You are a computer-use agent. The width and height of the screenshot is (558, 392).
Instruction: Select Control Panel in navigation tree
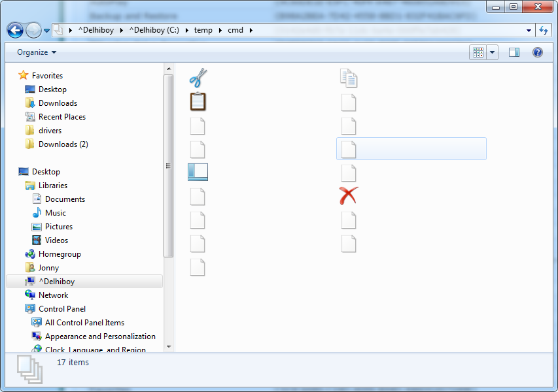click(x=62, y=309)
